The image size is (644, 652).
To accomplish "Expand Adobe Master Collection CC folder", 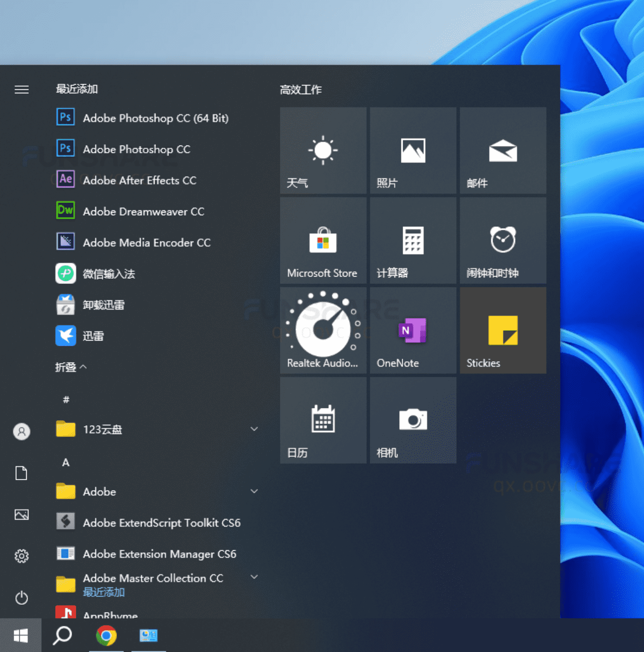I will pos(157,584).
